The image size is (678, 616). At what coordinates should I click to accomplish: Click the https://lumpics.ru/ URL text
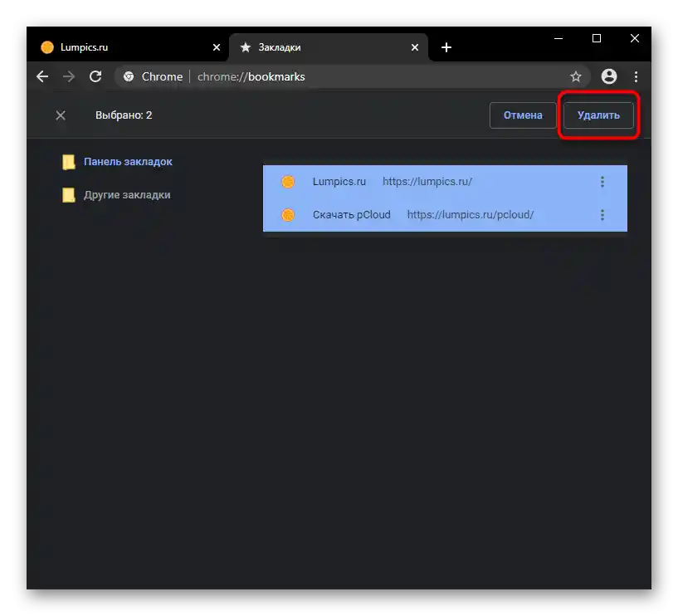tap(427, 182)
